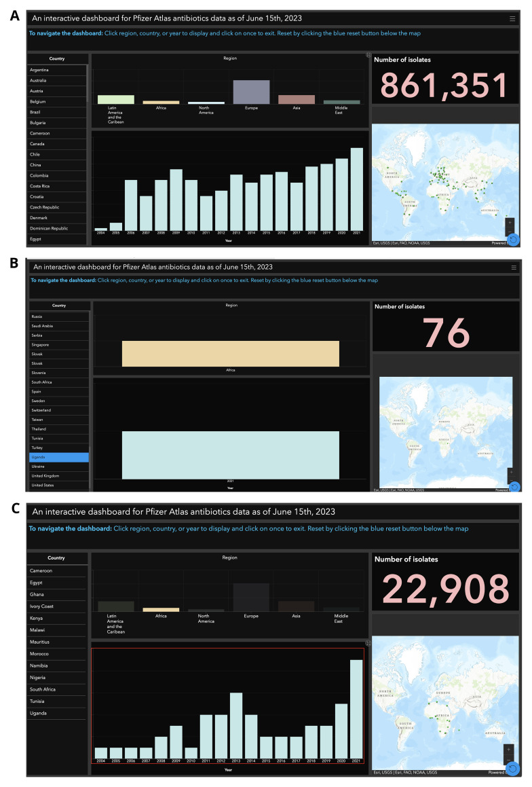Select Costa Rica in panel A country list
Viewport: 532px width, 787px height.
(x=56, y=186)
